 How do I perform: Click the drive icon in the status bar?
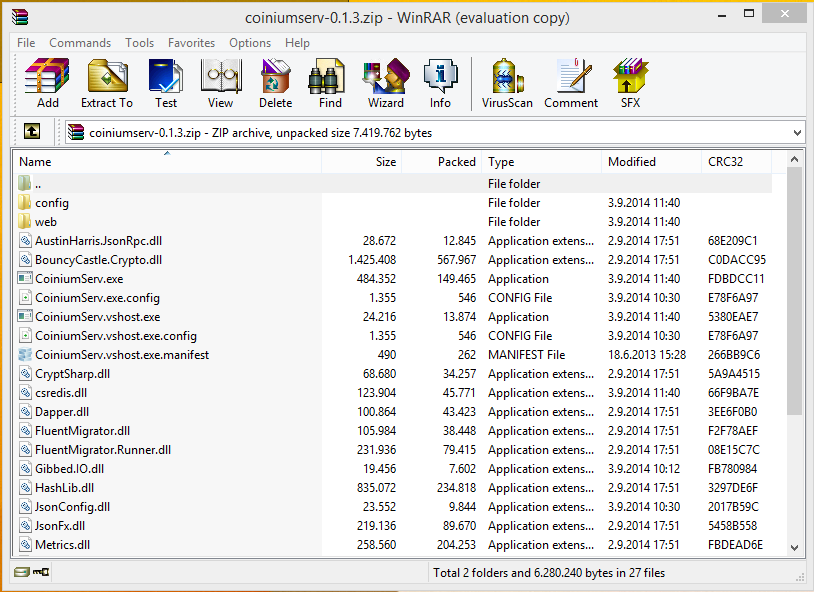[21, 572]
